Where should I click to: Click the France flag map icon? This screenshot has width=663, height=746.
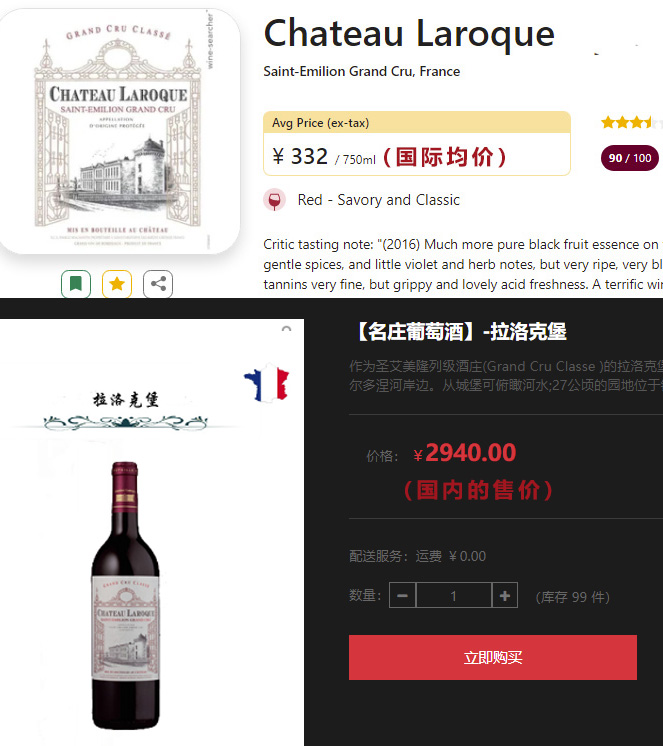(x=267, y=383)
